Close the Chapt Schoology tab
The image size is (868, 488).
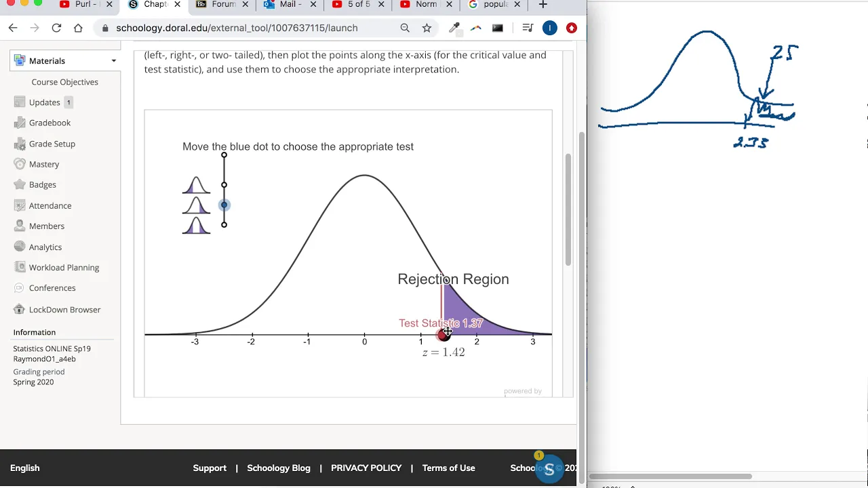(x=178, y=5)
